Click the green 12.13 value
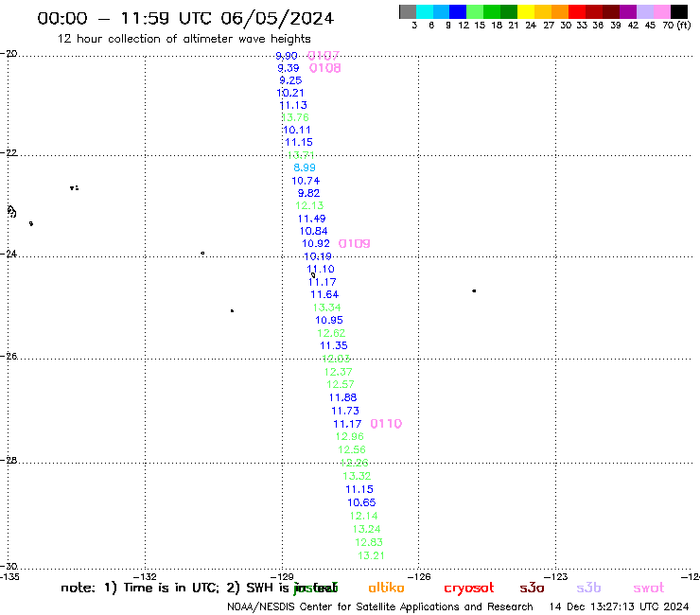This screenshot has height=615, width=700. point(309,206)
